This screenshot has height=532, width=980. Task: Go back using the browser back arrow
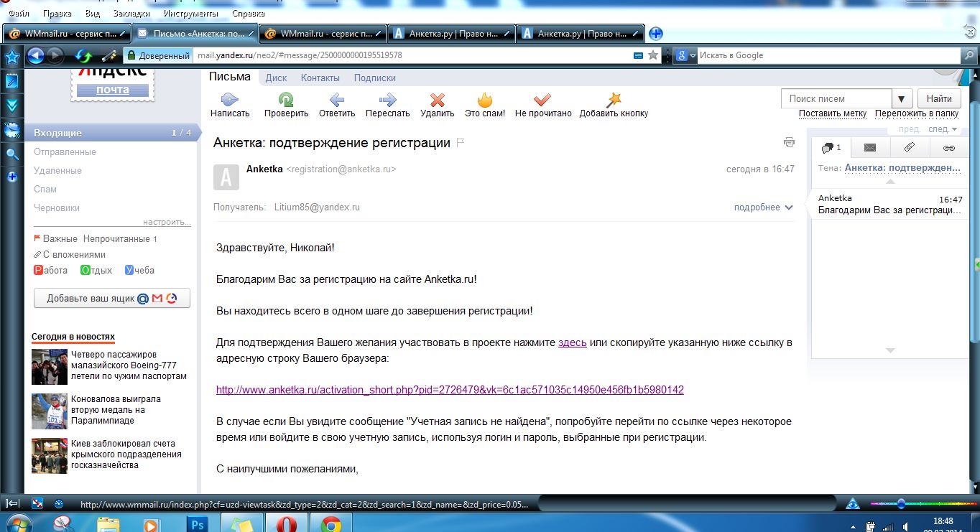(x=36, y=55)
